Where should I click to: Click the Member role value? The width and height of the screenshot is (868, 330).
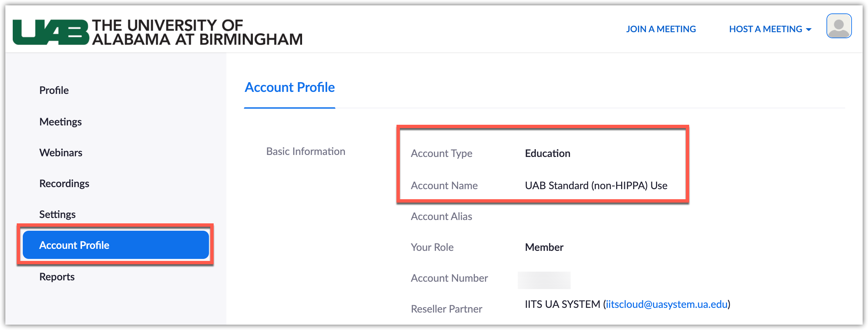tap(544, 247)
